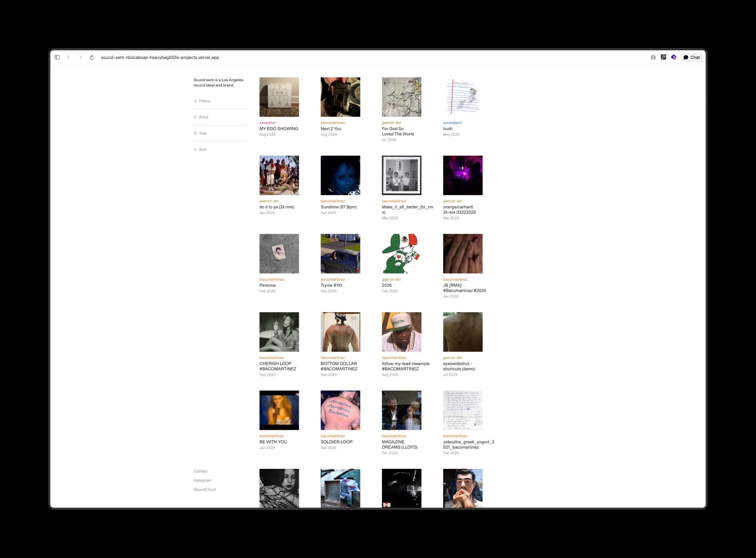Open orange/carhartt 2k mix cover

[x=463, y=175]
